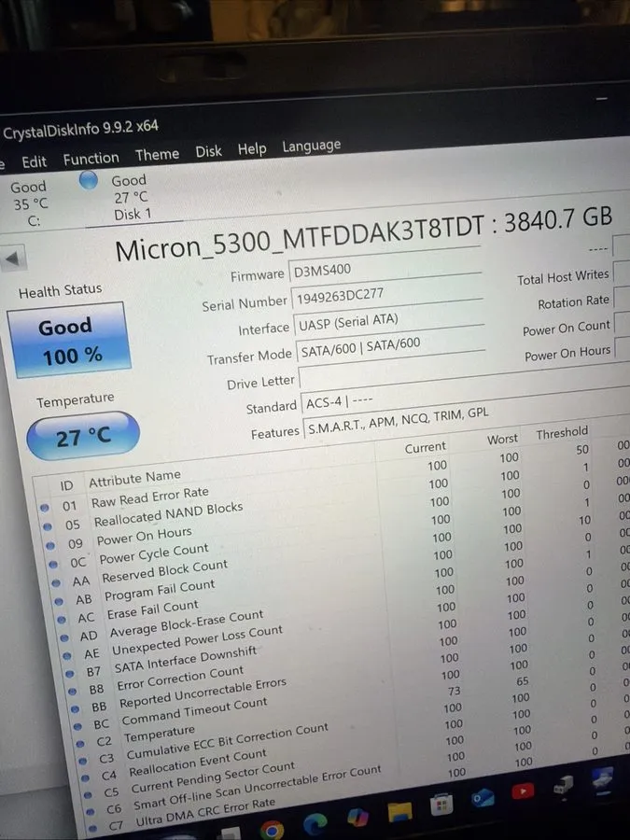Click the Worst column header

pos(502,440)
